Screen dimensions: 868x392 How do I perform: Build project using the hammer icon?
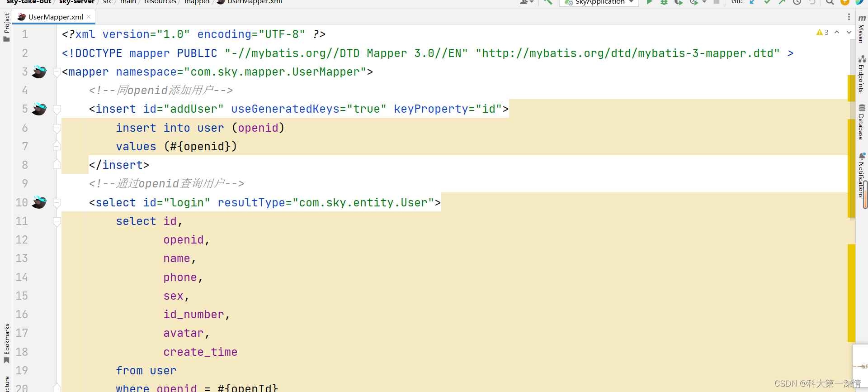[548, 2]
